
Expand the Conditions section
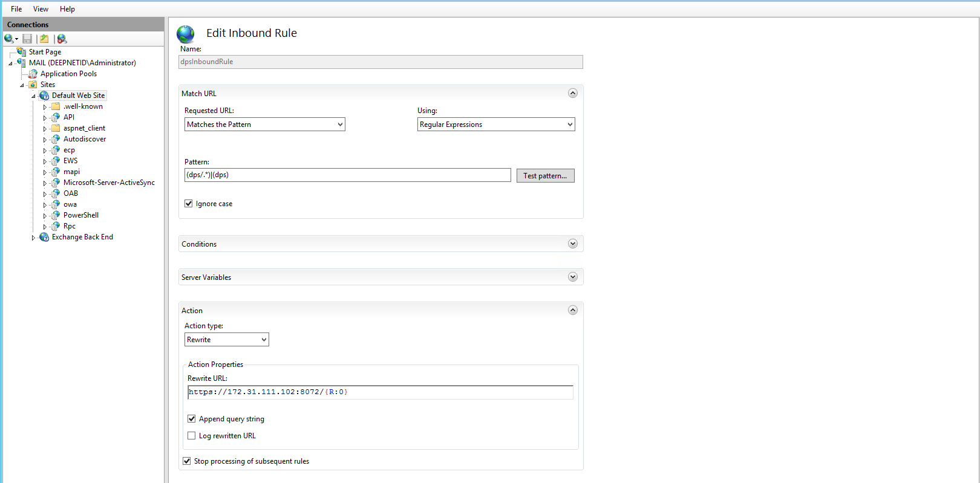(x=572, y=244)
